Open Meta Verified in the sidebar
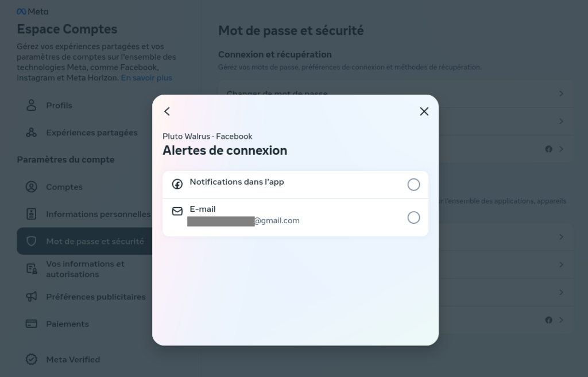The height and width of the screenshot is (377, 588). 73,359
